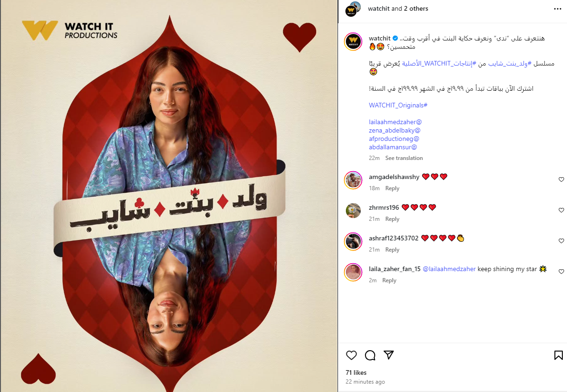
Task: Like laila_zaher_fan_15's comment heart
Action: (561, 272)
